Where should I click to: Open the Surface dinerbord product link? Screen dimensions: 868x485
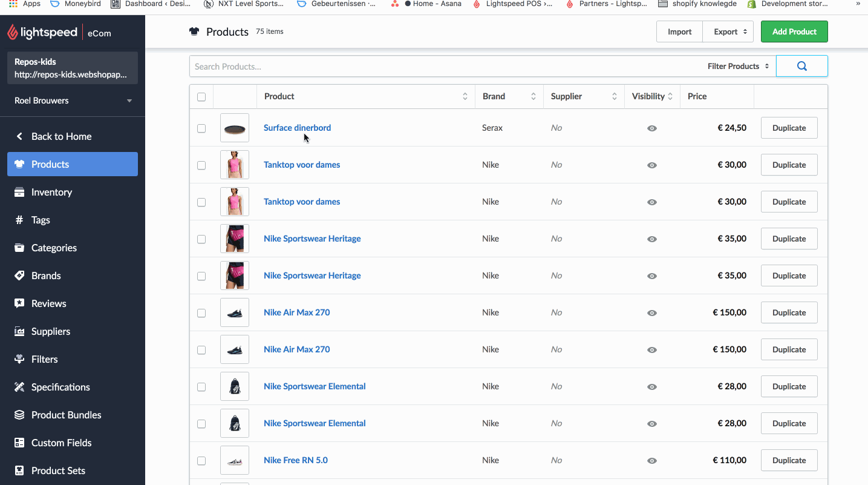click(297, 128)
